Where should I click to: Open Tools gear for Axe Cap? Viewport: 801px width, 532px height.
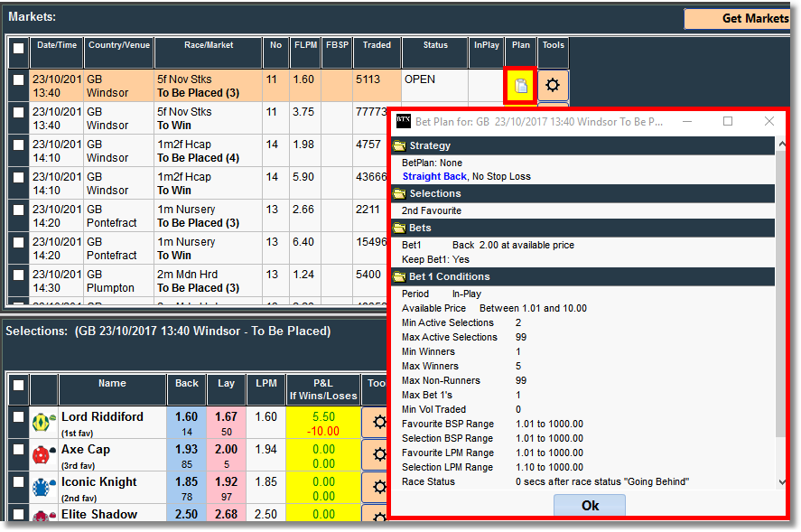pos(375,456)
